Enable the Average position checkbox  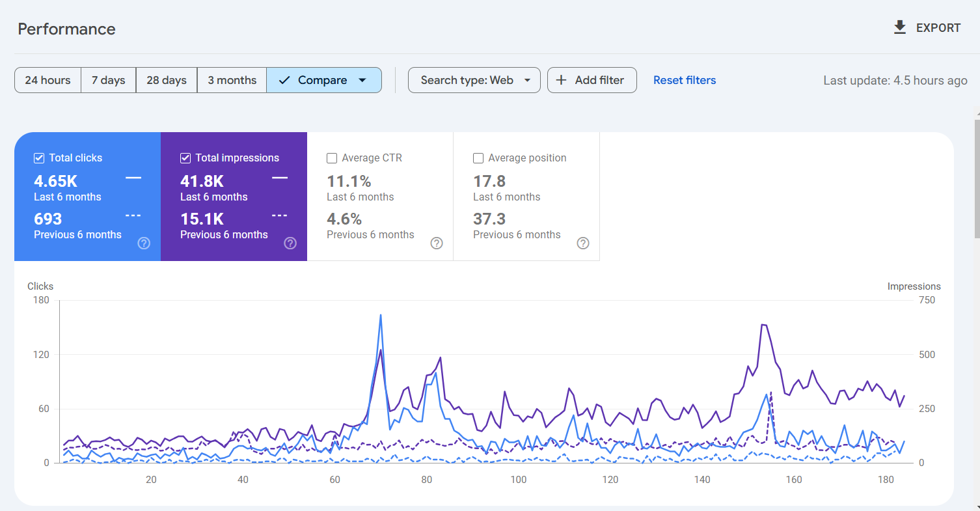pos(478,158)
